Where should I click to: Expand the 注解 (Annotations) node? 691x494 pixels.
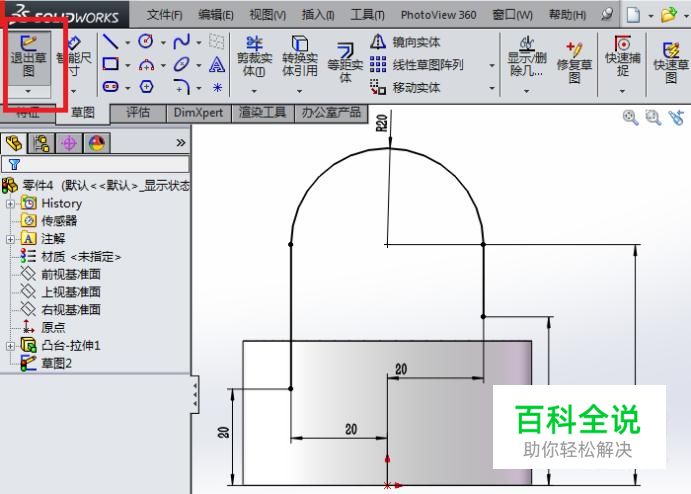[x=11, y=239]
